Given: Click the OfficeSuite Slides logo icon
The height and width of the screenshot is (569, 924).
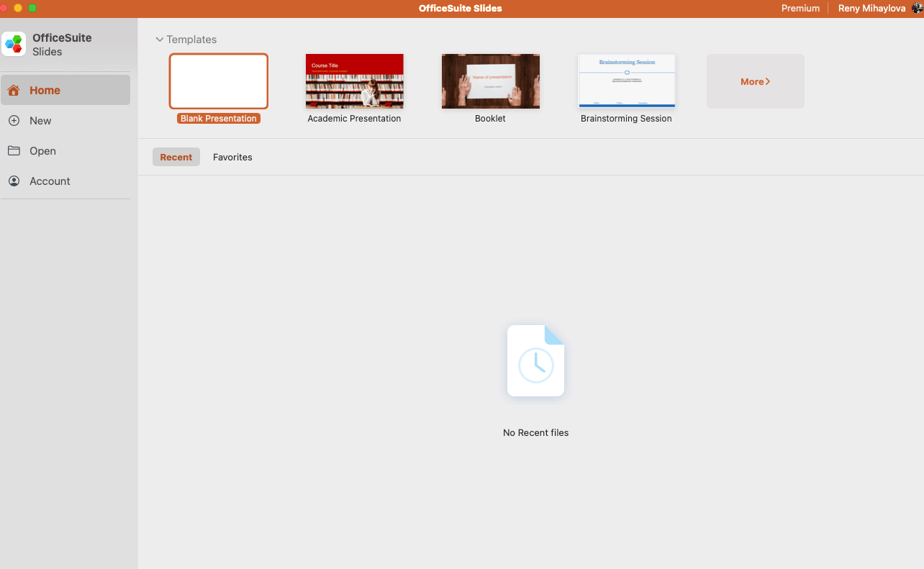Looking at the screenshot, I should coord(14,44).
